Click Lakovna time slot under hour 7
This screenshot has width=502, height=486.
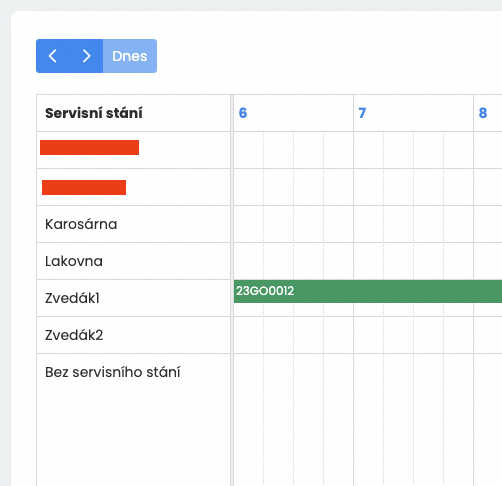pos(413,261)
